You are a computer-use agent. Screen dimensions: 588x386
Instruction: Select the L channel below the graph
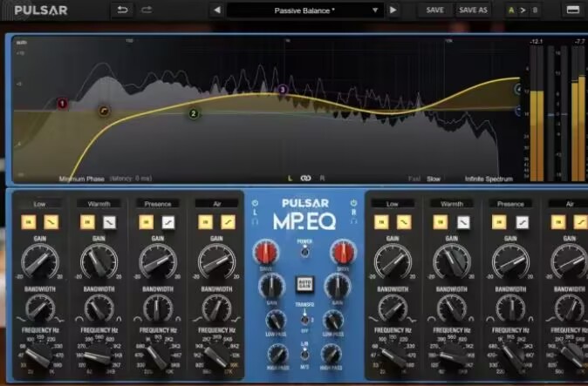290,179
